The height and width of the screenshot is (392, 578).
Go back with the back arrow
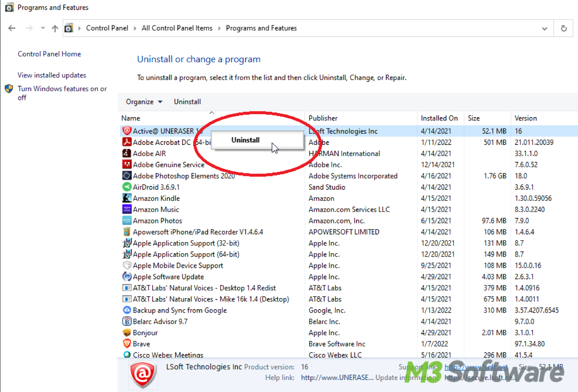tap(12, 28)
